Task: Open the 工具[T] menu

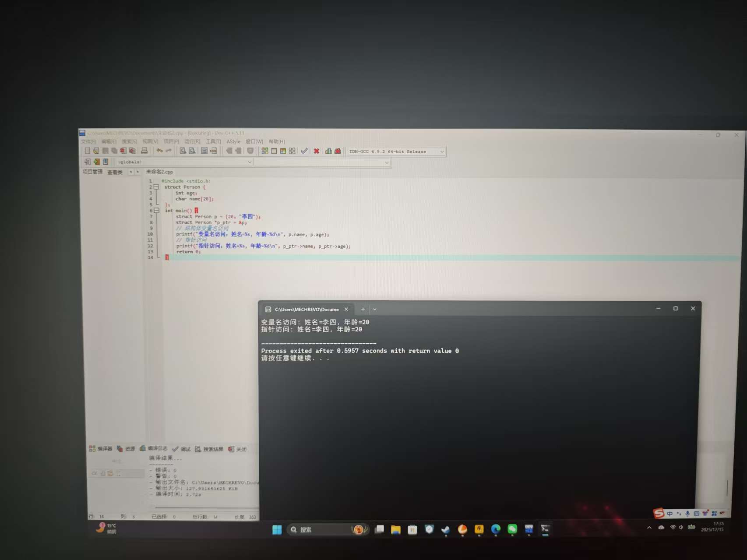Action: (213, 141)
